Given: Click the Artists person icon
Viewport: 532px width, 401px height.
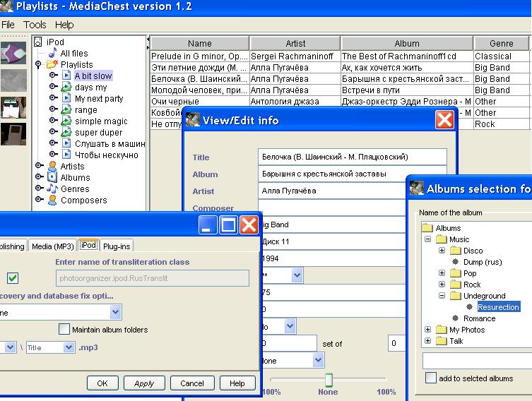Looking at the screenshot, I should (52, 167).
